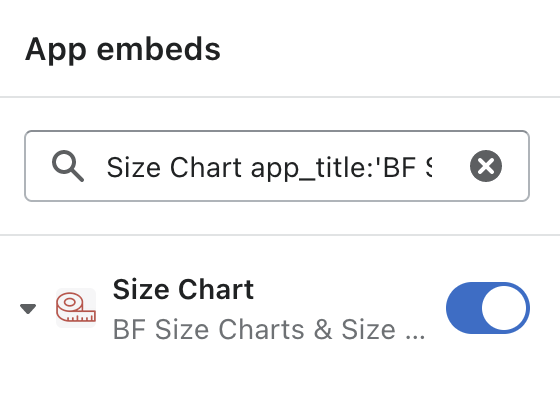Disable the Size Chart app embed toggle
This screenshot has width=560, height=396.
[x=488, y=308]
